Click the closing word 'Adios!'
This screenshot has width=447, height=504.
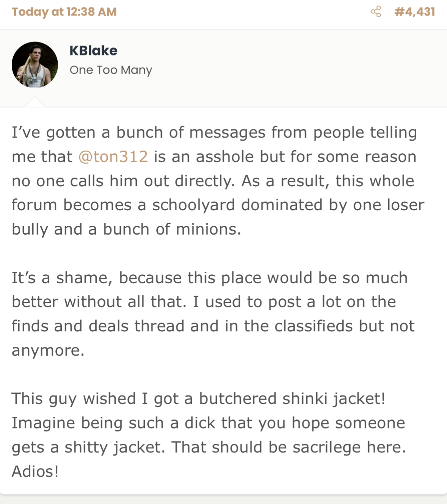(x=35, y=472)
